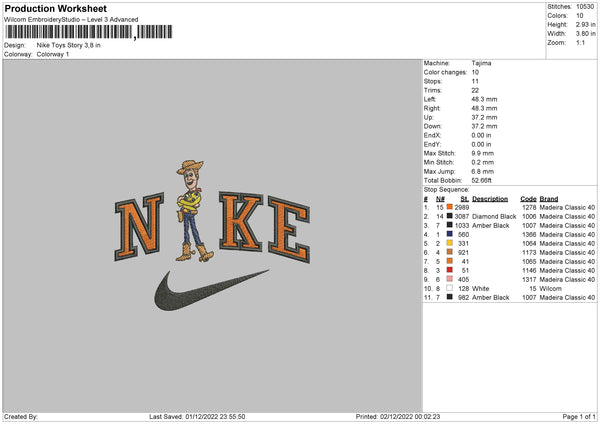Select the 'Color changes:' label
The width and height of the screenshot is (600, 424).
[x=445, y=72]
